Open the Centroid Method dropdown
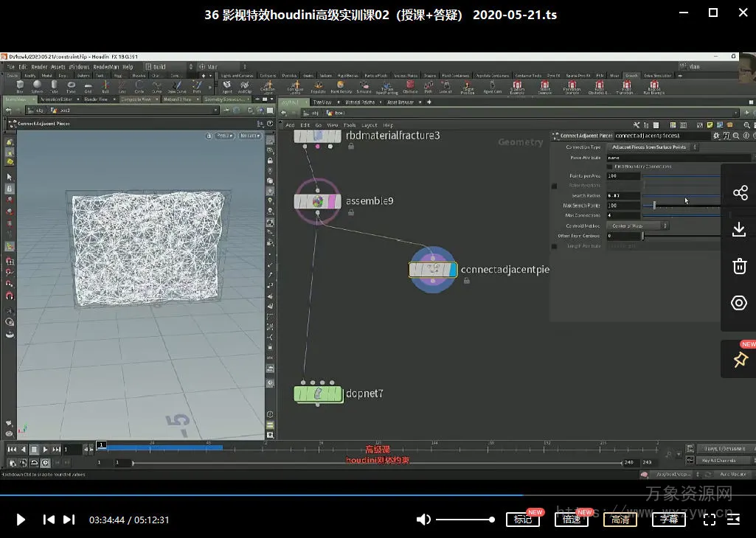756x538 pixels. point(637,226)
